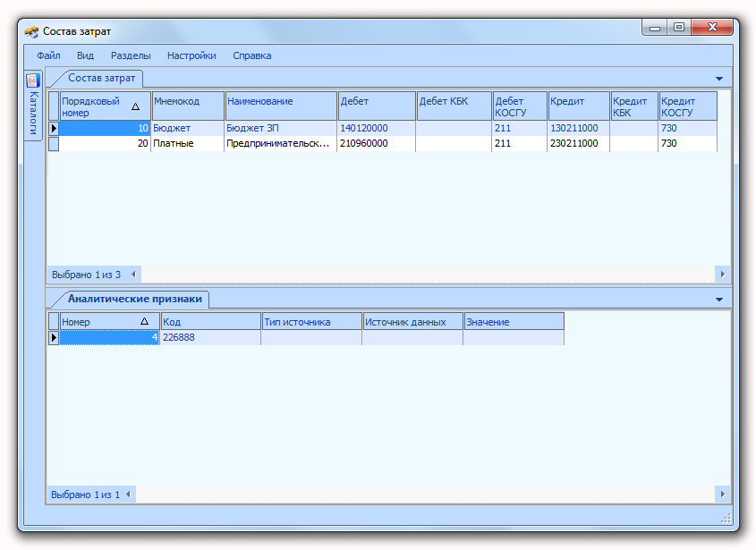Select row marker of Платные row
This screenshot has width=756, height=550.
(54, 144)
